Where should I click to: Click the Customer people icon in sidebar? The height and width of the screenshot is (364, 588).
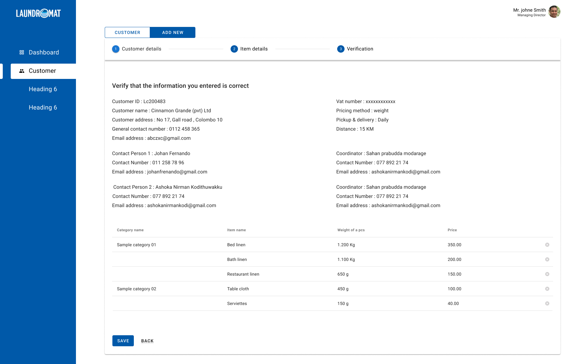click(x=21, y=71)
